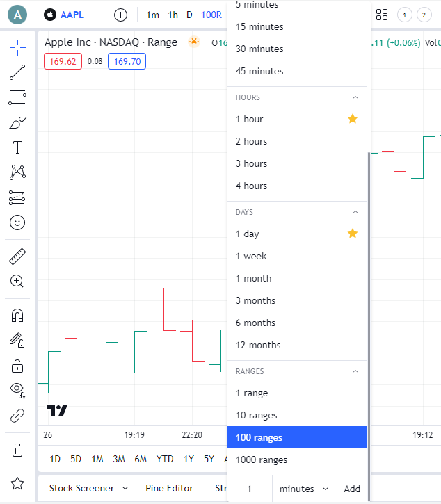Set chart range to YTD
Image resolution: width=441 pixels, height=504 pixels.
165,459
